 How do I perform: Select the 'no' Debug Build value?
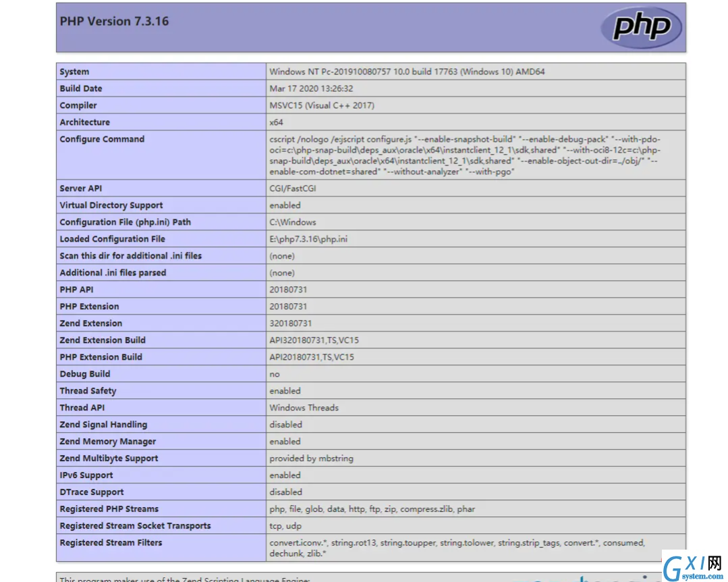click(x=275, y=374)
